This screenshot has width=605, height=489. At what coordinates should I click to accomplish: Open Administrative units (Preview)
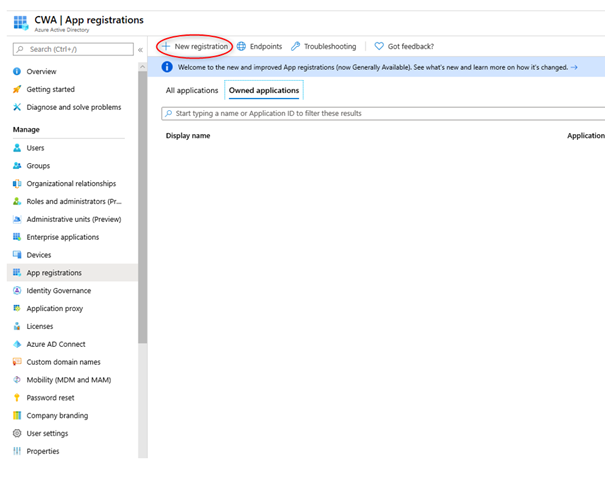[72, 219]
